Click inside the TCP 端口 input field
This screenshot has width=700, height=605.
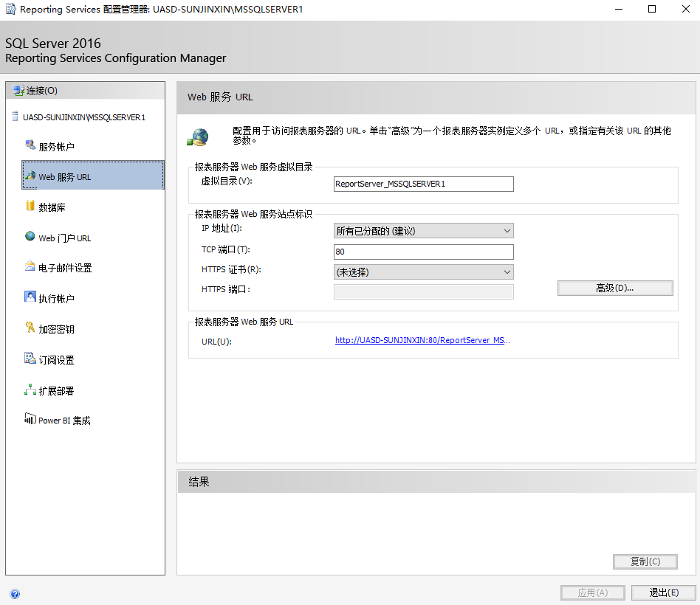(422, 252)
